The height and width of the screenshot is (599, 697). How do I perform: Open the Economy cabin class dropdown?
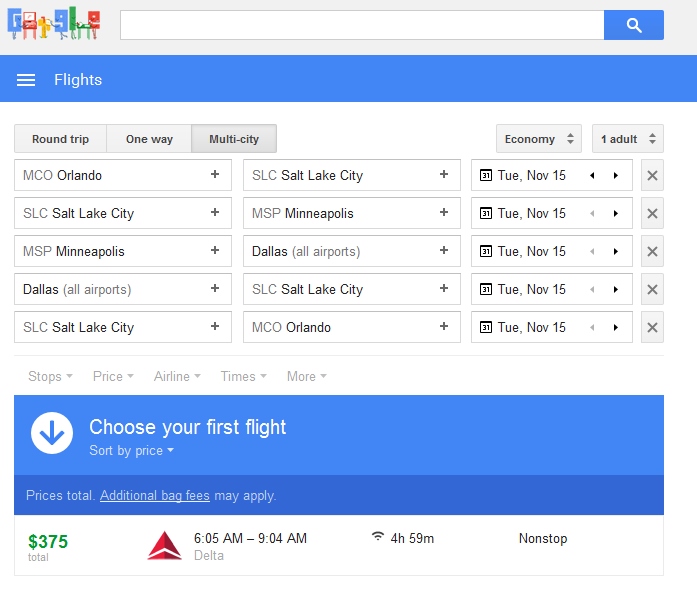pos(538,139)
